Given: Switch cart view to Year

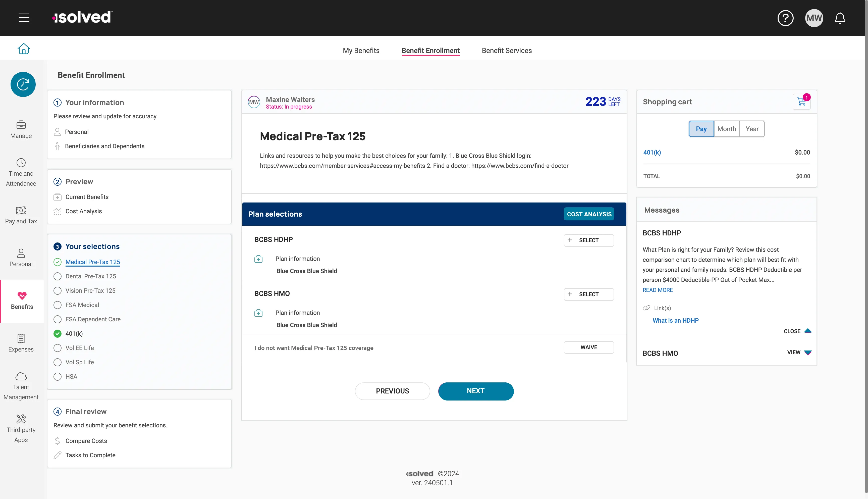Looking at the screenshot, I should coord(752,129).
